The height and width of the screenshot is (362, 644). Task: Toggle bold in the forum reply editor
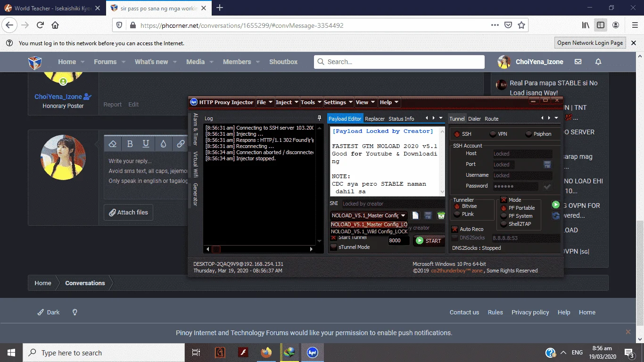(130, 144)
